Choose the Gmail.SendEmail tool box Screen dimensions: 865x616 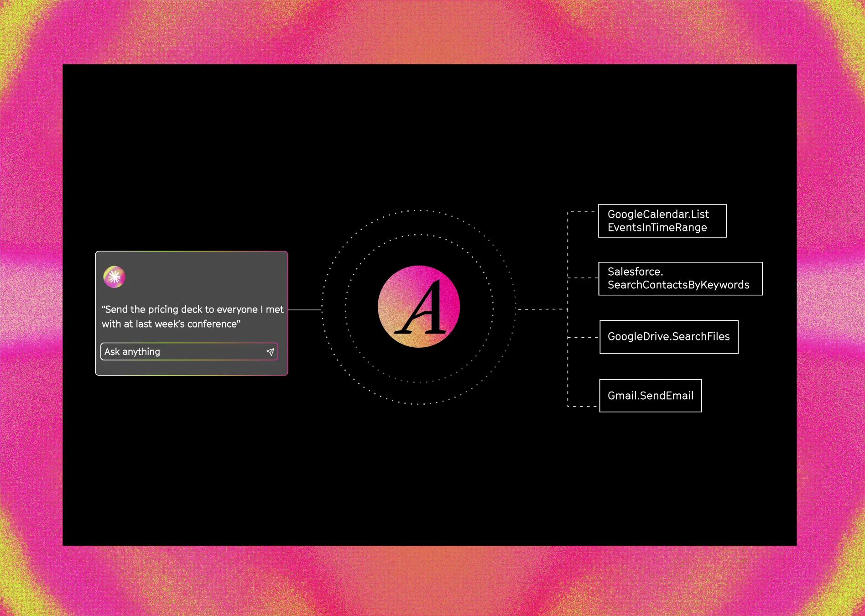pos(651,396)
